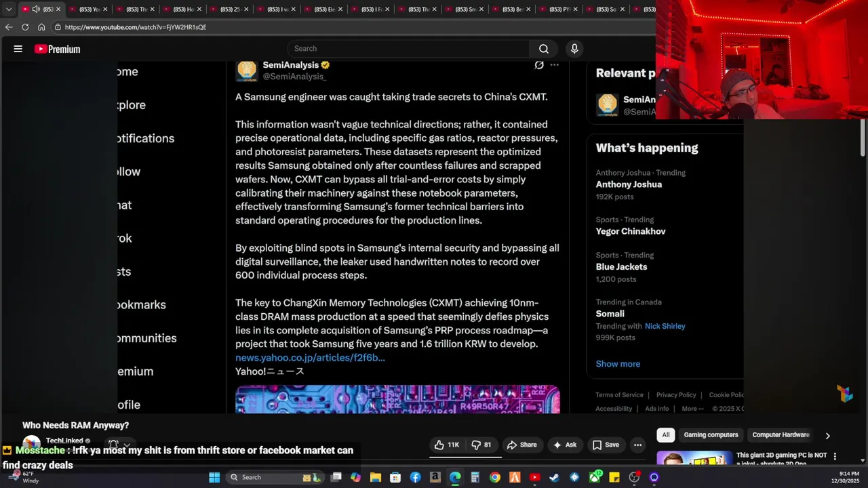
Task: Close the active '(853' YouTube tab
Action: coord(58,9)
